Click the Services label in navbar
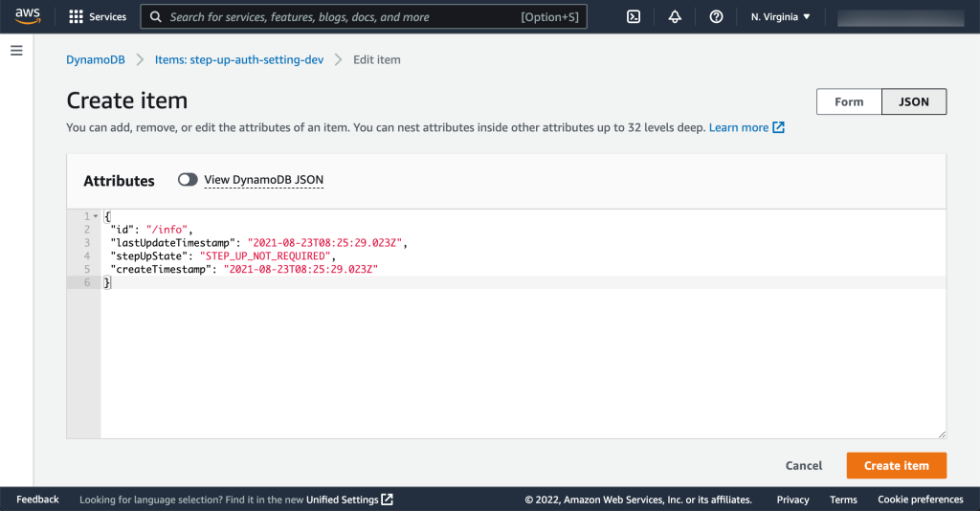Screen dimensions: 980x511 click(x=107, y=17)
